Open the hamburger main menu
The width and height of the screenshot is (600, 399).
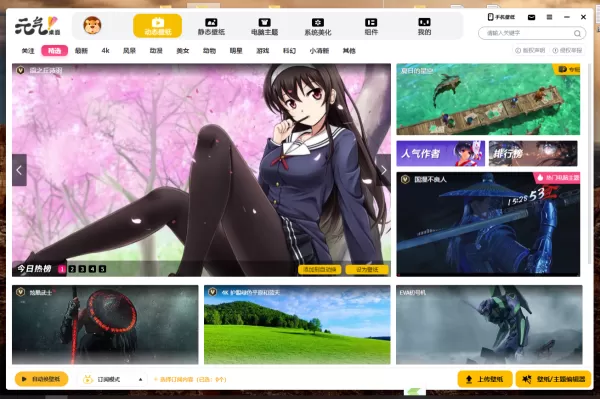click(x=549, y=17)
